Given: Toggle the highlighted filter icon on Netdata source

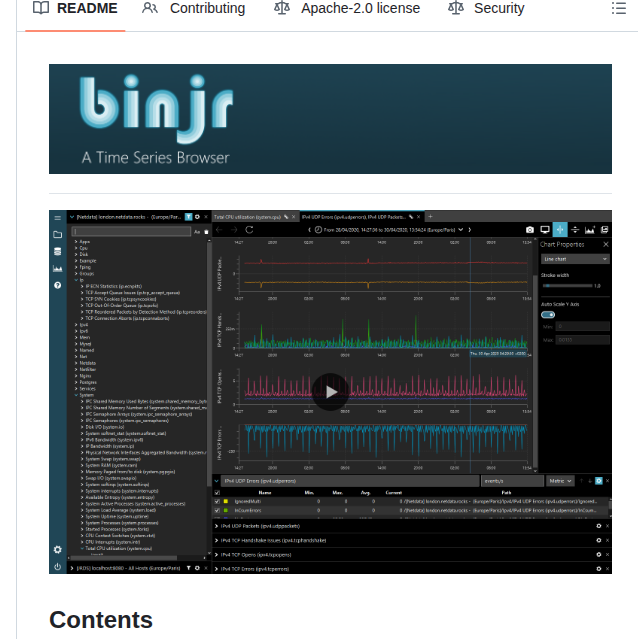Looking at the screenshot, I should (188, 217).
